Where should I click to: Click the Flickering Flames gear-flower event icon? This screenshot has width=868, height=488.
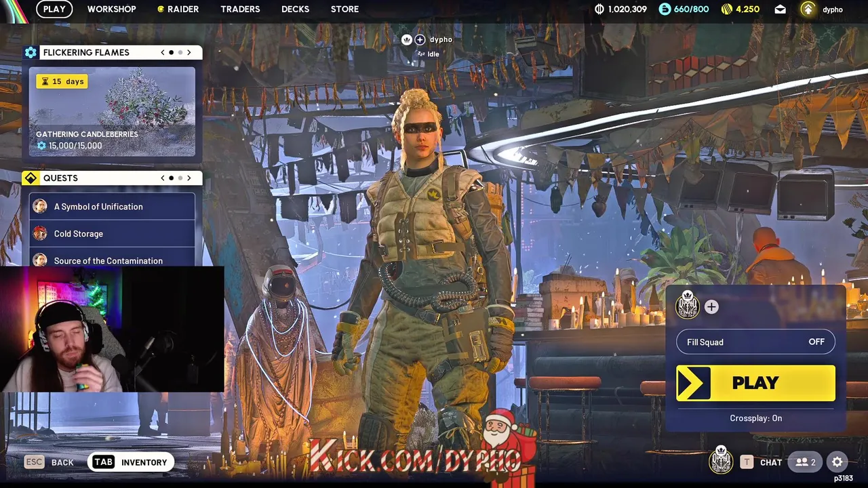pyautogui.click(x=31, y=52)
